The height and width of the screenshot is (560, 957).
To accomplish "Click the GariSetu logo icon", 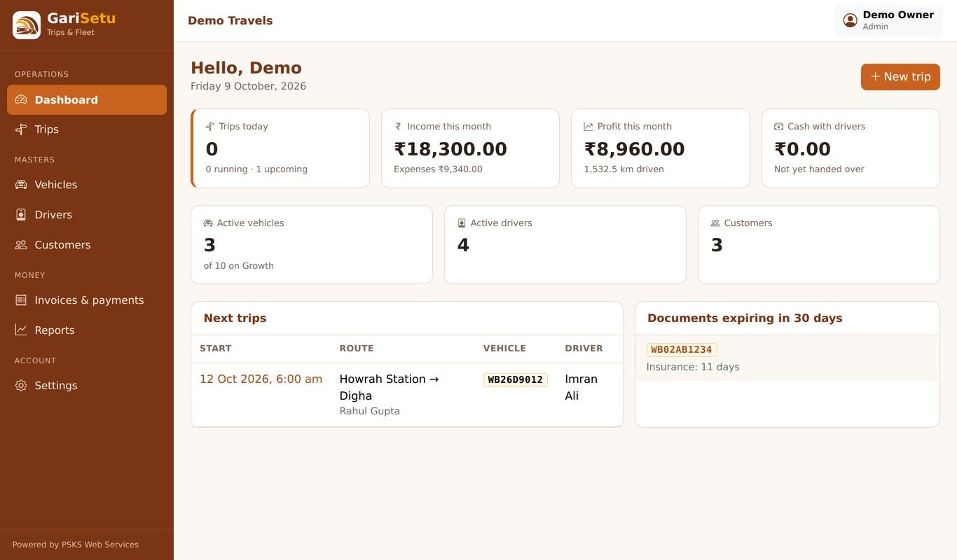I will [27, 25].
